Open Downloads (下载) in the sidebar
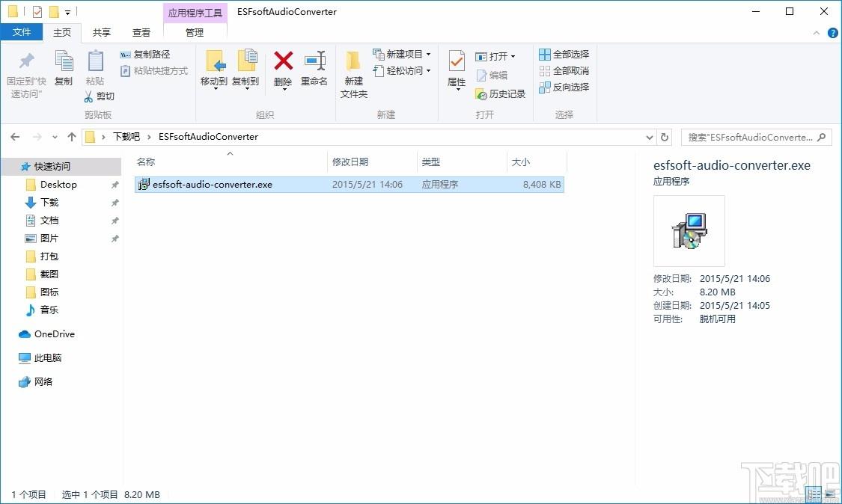 click(49, 203)
